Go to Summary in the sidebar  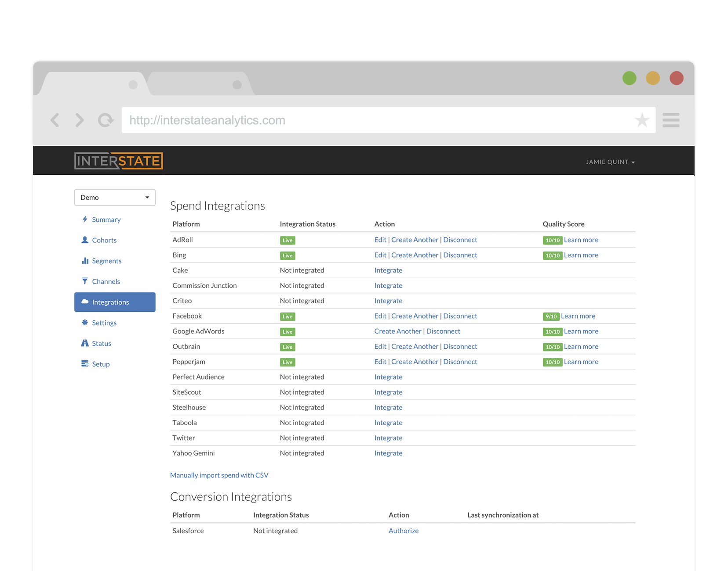pos(106,220)
